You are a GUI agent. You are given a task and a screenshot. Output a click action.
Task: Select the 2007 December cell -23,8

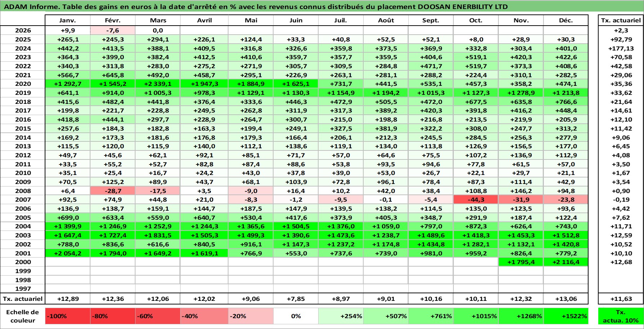(x=566, y=199)
